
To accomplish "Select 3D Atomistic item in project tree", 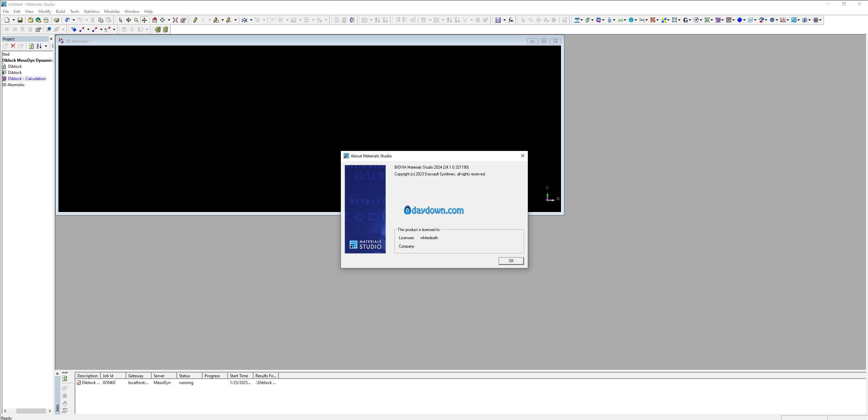I will click(x=14, y=84).
